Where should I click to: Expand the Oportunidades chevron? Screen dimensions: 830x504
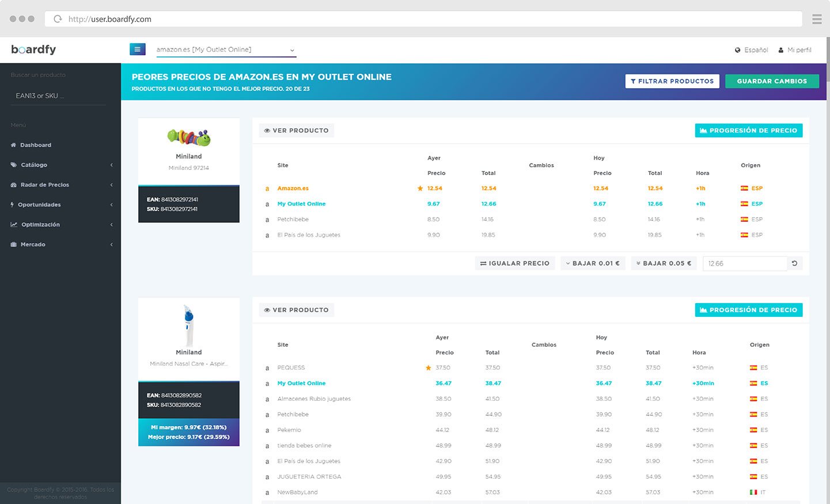(111, 204)
